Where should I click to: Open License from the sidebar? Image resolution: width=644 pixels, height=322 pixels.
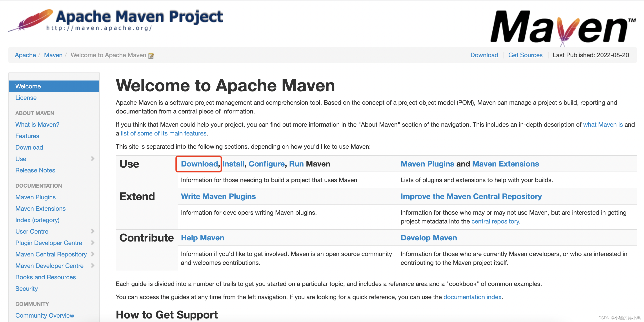pos(26,98)
